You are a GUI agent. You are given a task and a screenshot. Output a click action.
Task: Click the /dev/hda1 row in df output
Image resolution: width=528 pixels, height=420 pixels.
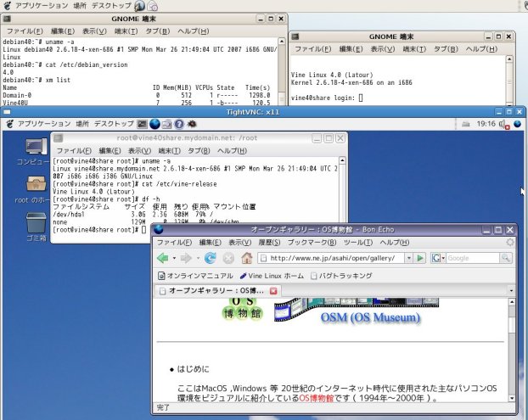click(x=133, y=215)
